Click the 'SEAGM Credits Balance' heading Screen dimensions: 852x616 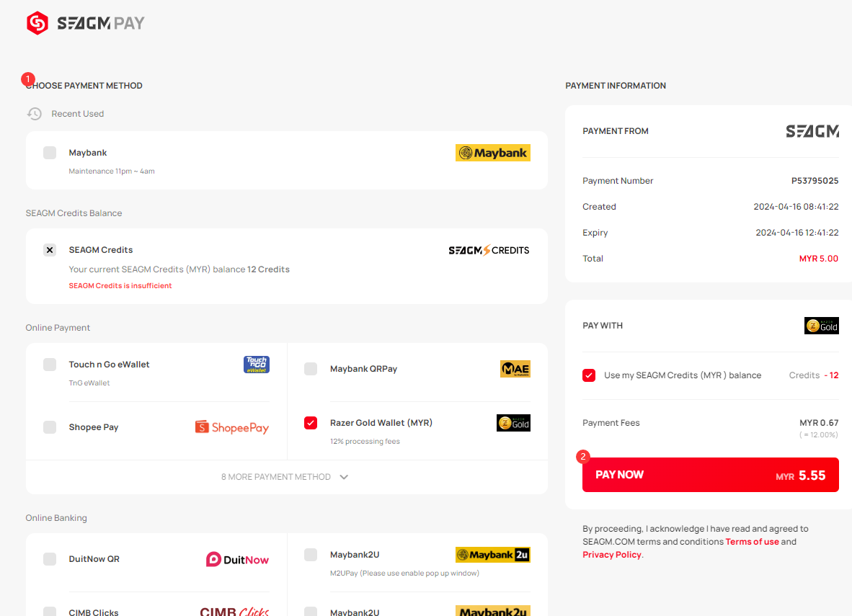(74, 213)
